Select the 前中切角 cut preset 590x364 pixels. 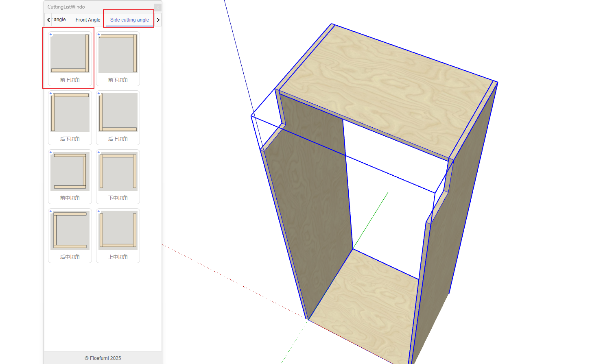(70, 172)
